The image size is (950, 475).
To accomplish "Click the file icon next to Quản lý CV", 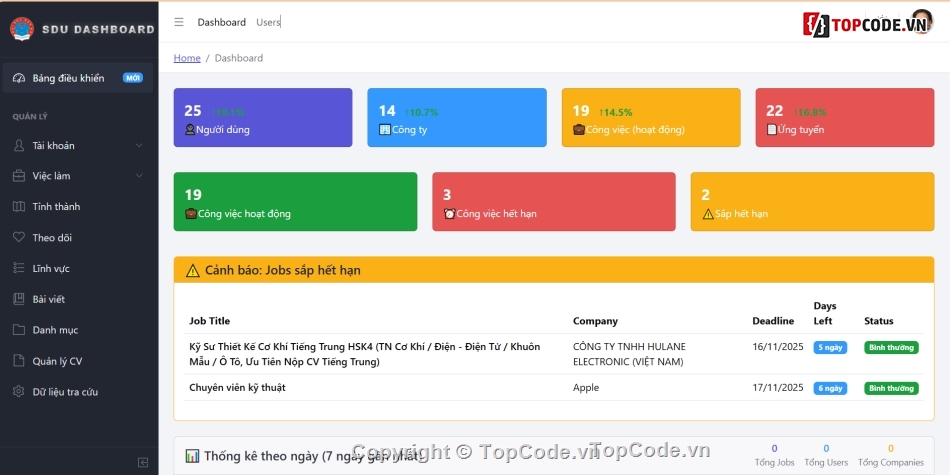I will [19, 361].
